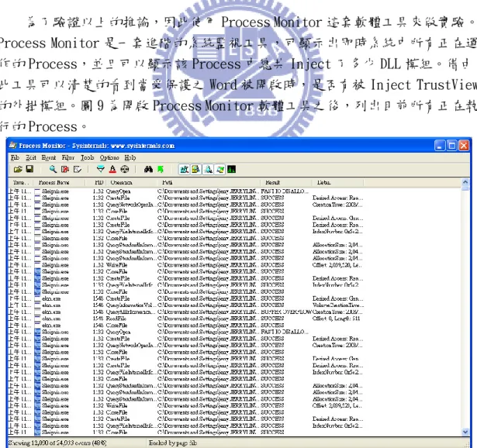Click the scrollbar down arrow
Viewport: 477px width, 448px height.
465,432
